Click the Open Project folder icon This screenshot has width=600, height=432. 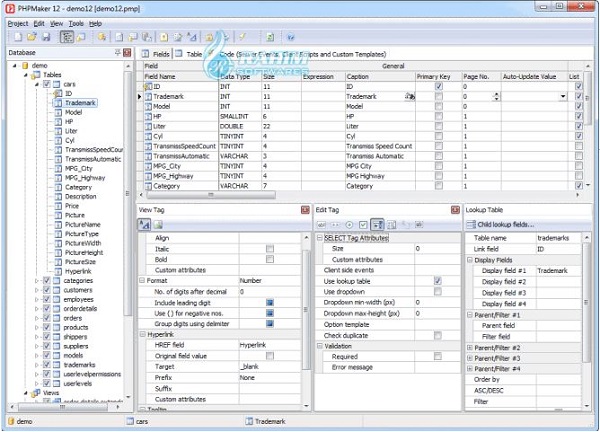click(29, 37)
